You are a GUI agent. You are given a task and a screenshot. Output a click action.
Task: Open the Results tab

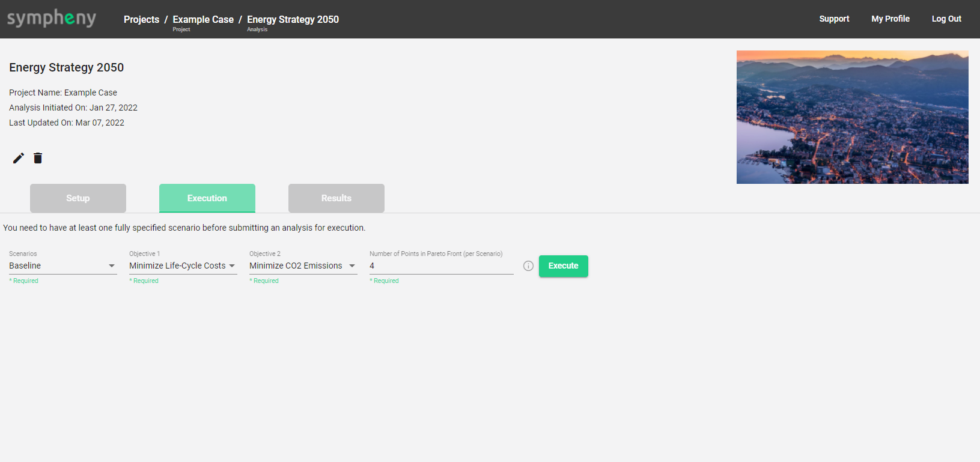pyautogui.click(x=336, y=198)
